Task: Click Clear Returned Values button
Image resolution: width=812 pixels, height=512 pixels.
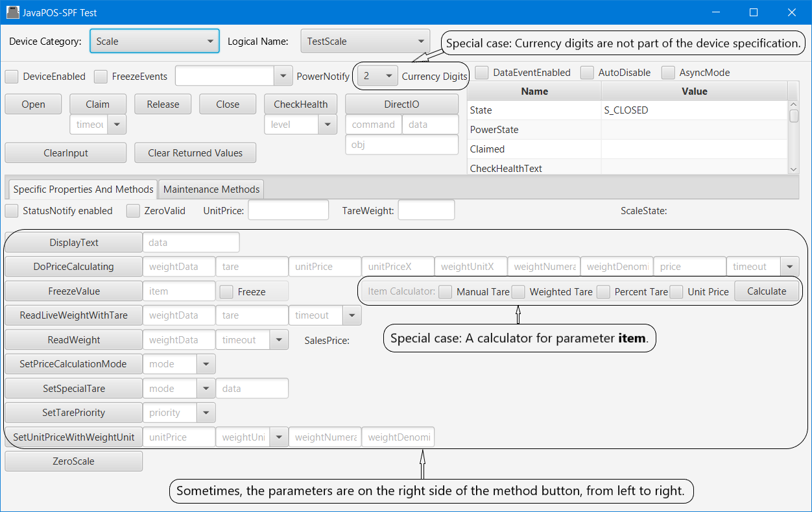Action: pos(195,152)
